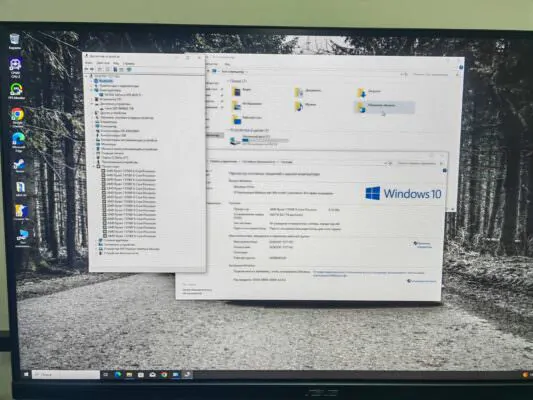
Task: Launch Steam from the desktop icon
Action: tap(19, 166)
